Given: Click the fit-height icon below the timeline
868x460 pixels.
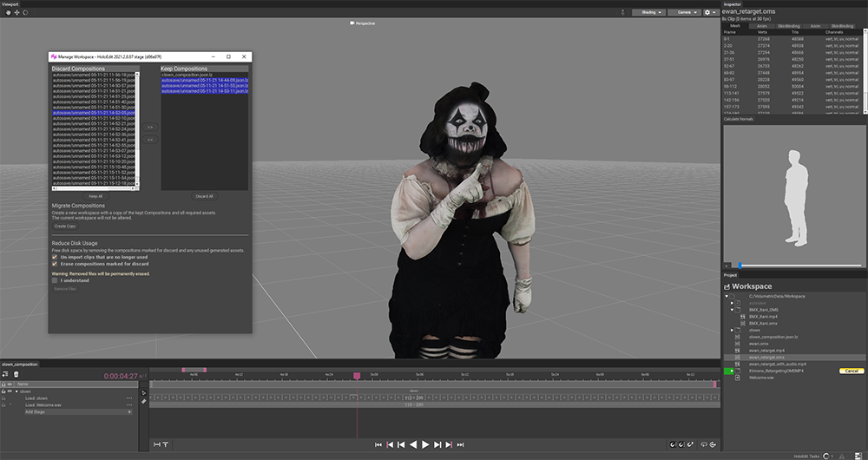Looking at the screenshot, I should click(166, 444).
